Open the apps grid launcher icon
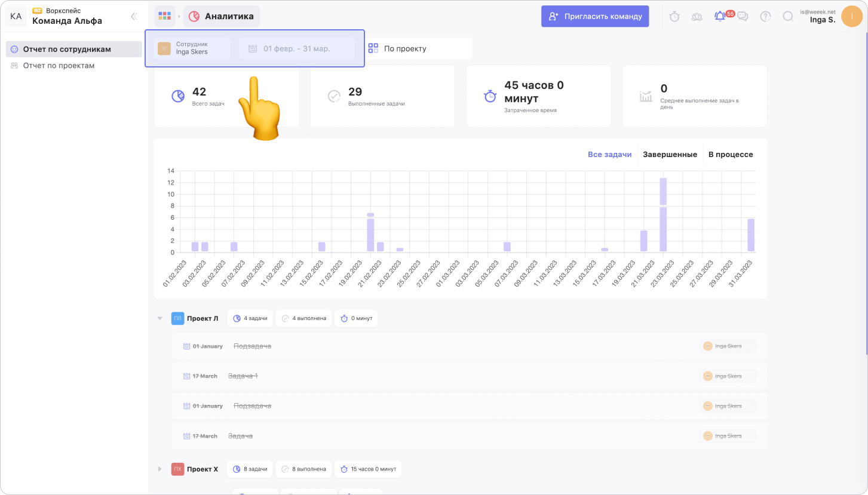This screenshot has height=495, width=868. [x=164, y=16]
